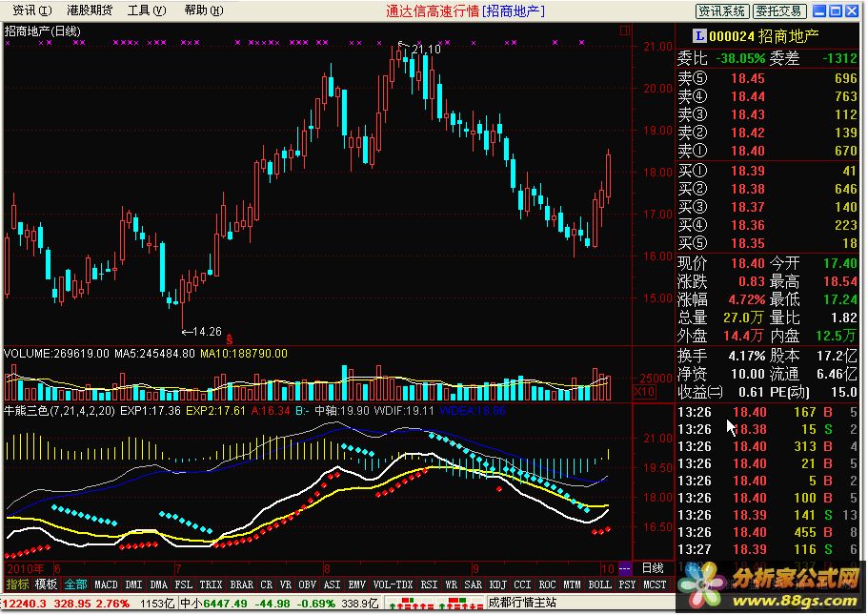
Task: Switch indicator to FSL
Action: [183, 584]
